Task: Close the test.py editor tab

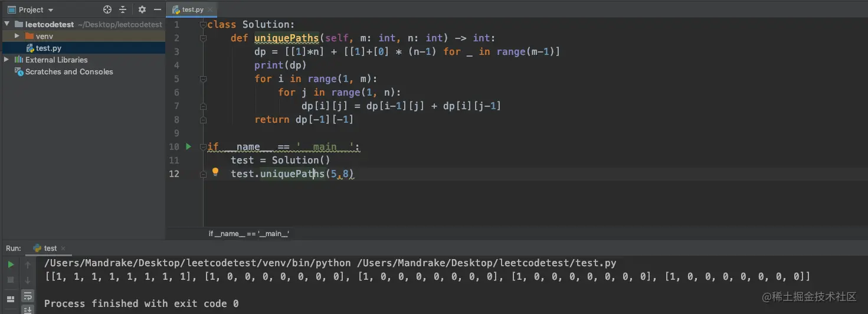Action: (x=210, y=9)
